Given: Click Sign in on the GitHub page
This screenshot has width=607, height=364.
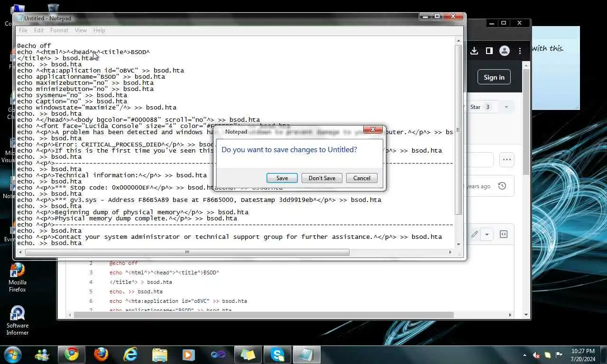Looking at the screenshot, I should (x=494, y=77).
